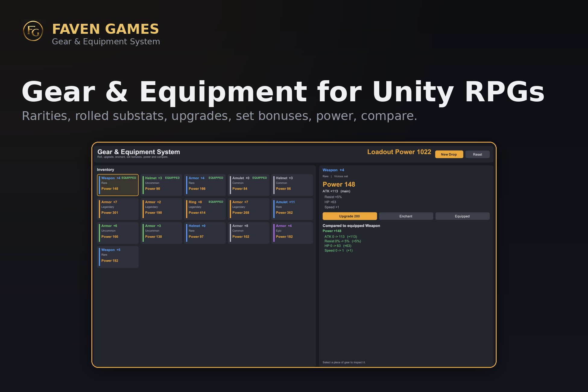
Task: Select the Weapon +5 card with Power 192
Action: (x=118, y=257)
